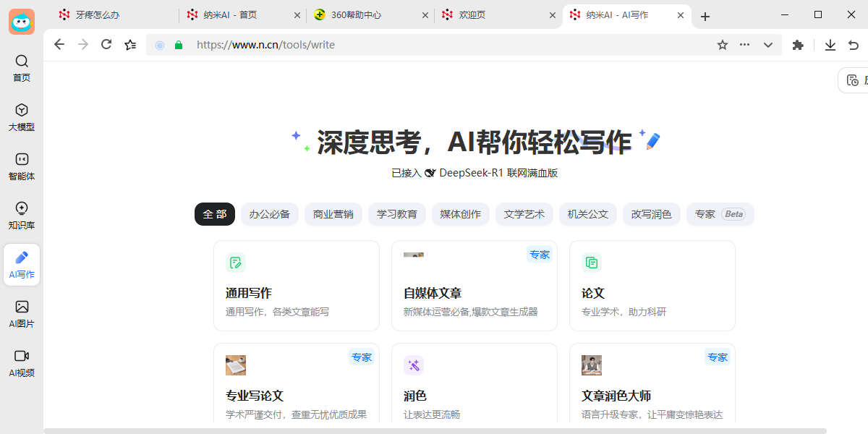Close the 纳米AI - 首页 tab
Image resolution: width=868 pixels, height=434 pixels.
(297, 14)
